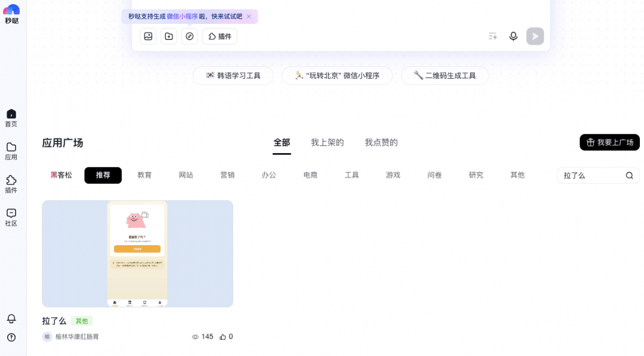
Task: Click the add file upload icon
Action: pos(169,36)
